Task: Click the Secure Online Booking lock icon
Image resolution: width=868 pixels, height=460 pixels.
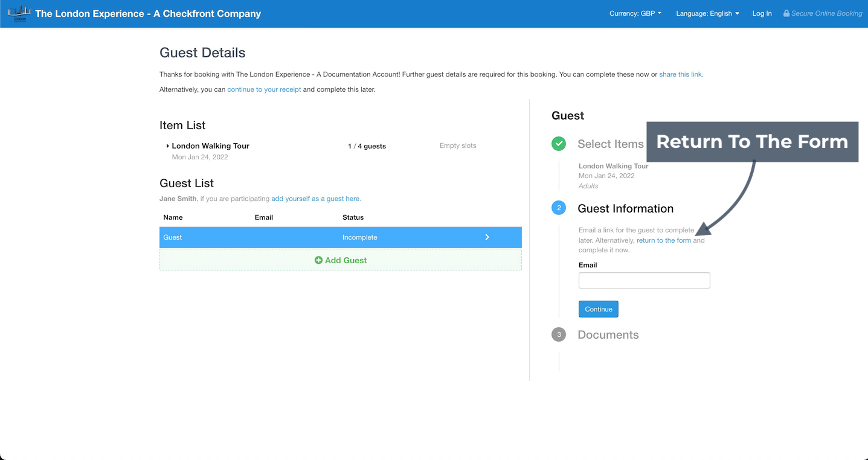Action: point(786,13)
